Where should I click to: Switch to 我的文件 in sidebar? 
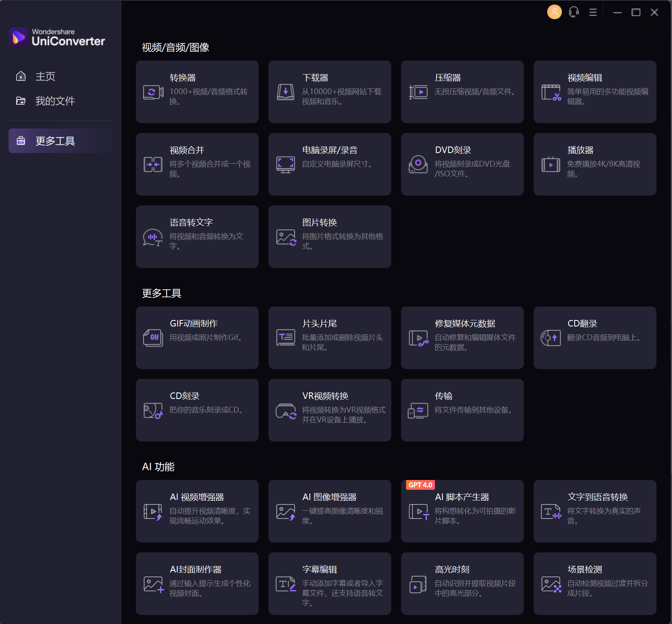55,101
